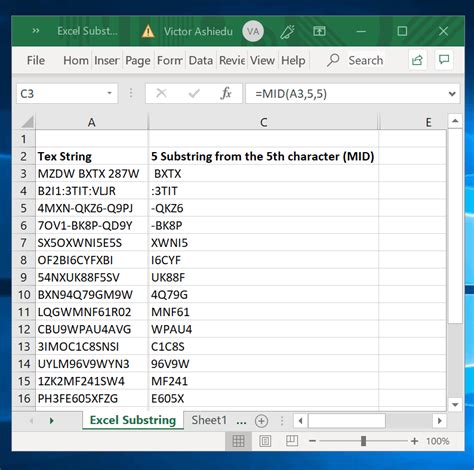Click the Enter checkmark formula icon
Screen dimensions: 474x470
(194, 94)
